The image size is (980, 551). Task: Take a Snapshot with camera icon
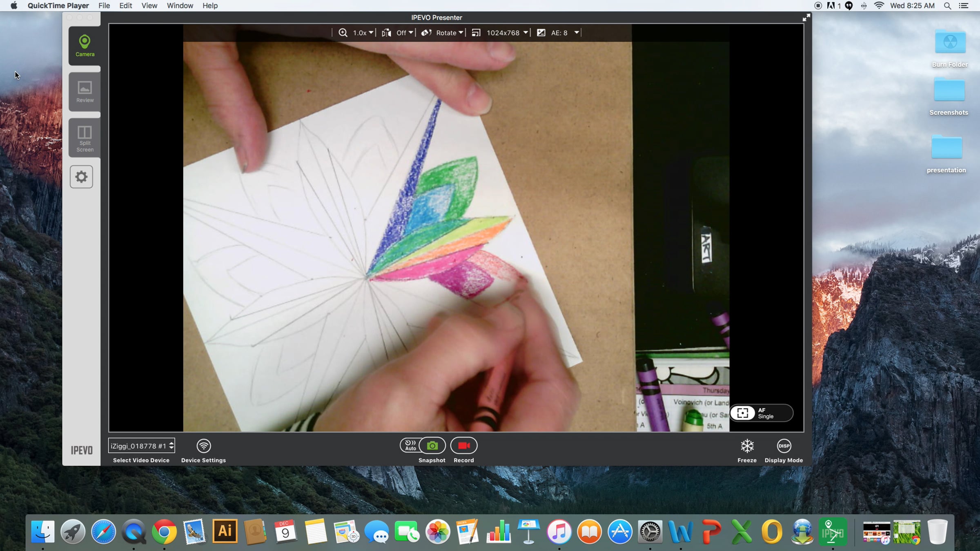432,445
